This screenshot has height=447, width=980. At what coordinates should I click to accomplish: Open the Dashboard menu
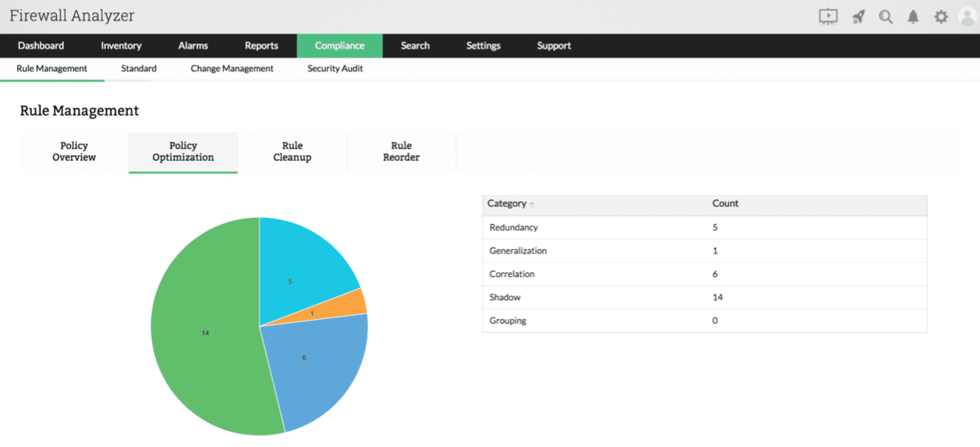[x=41, y=46]
